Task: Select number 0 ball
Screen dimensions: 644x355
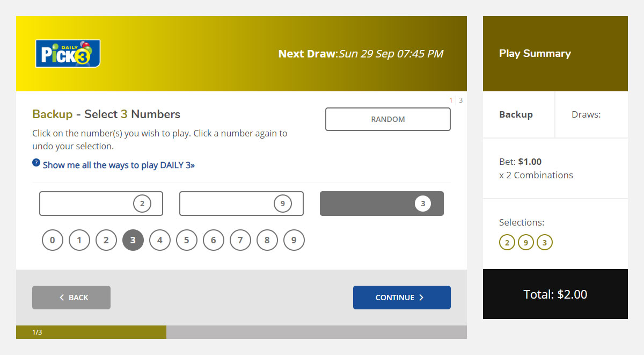Action: click(x=53, y=241)
